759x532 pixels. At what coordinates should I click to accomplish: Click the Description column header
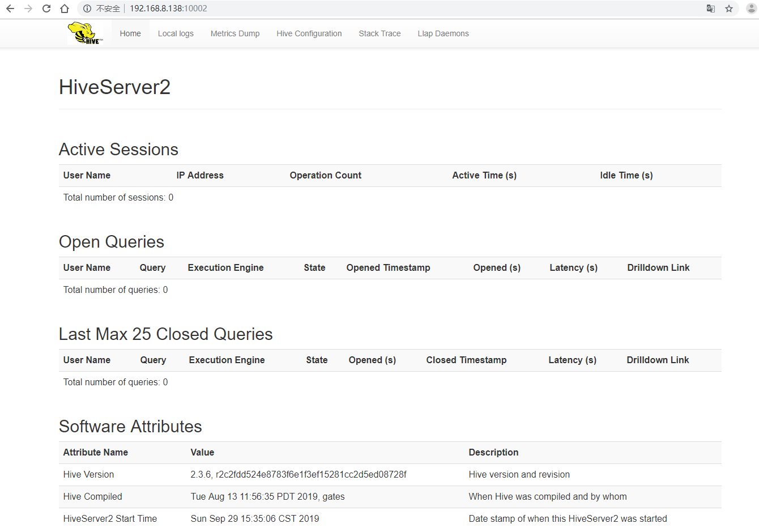[x=493, y=453]
